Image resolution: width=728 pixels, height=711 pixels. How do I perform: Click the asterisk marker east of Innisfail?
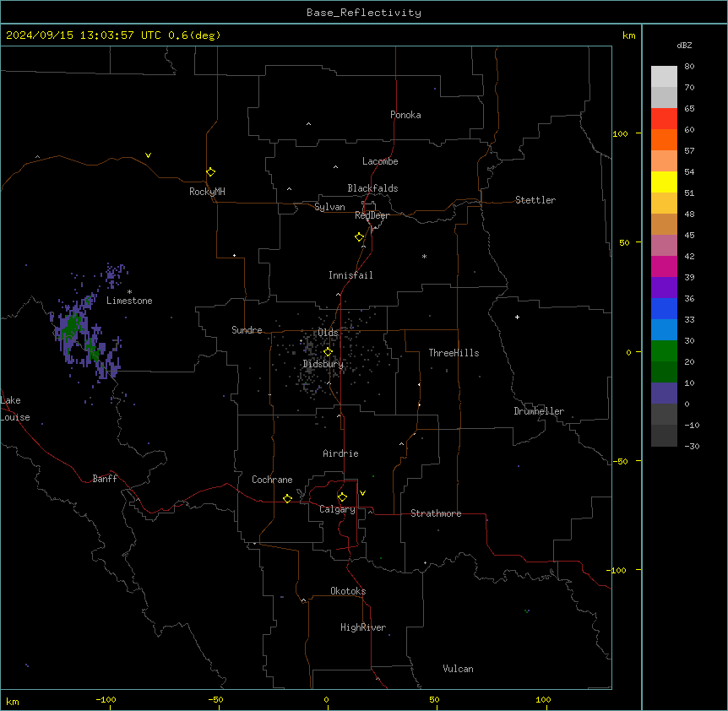[424, 256]
